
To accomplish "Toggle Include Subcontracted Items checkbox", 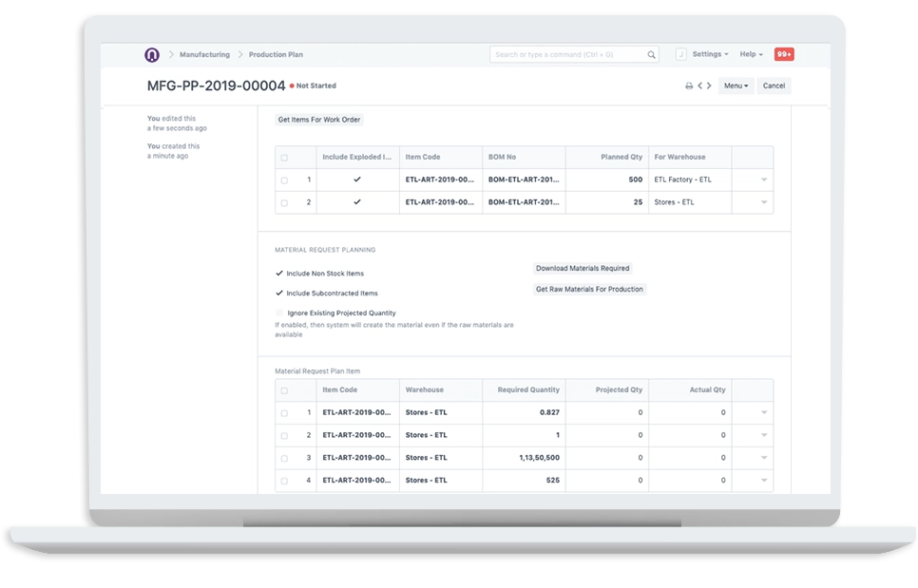I will tap(279, 294).
